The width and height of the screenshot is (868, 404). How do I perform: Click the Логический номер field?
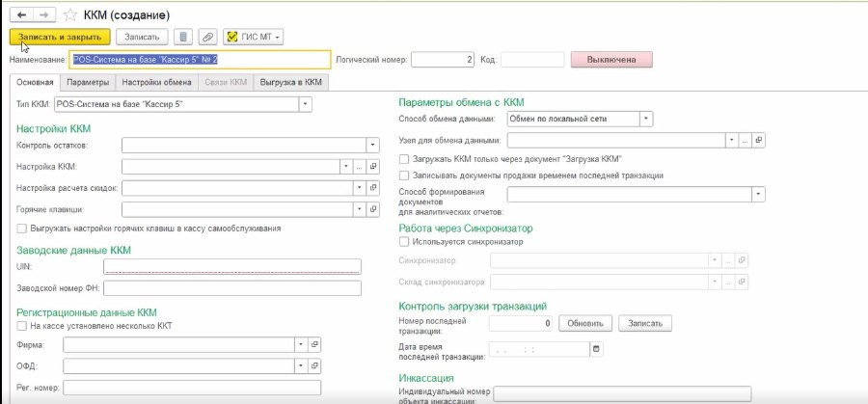443,60
